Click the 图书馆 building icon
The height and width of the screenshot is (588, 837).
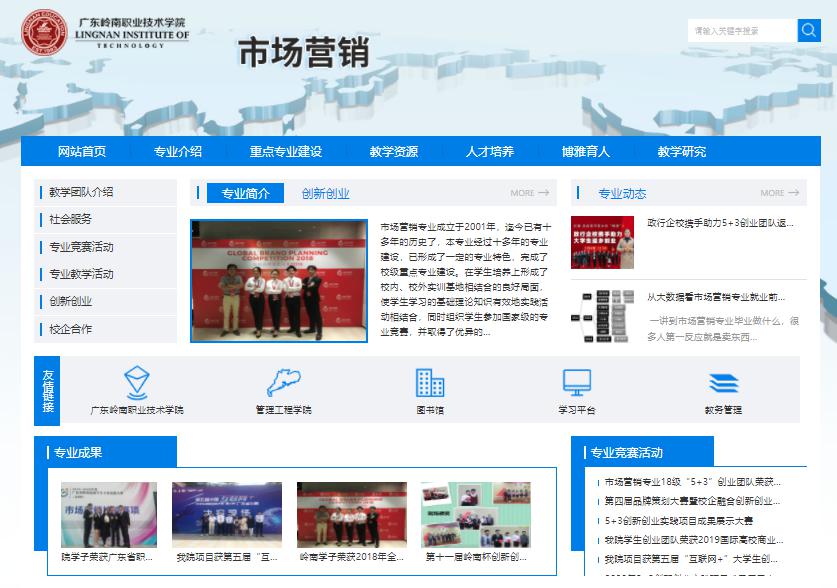click(x=430, y=382)
